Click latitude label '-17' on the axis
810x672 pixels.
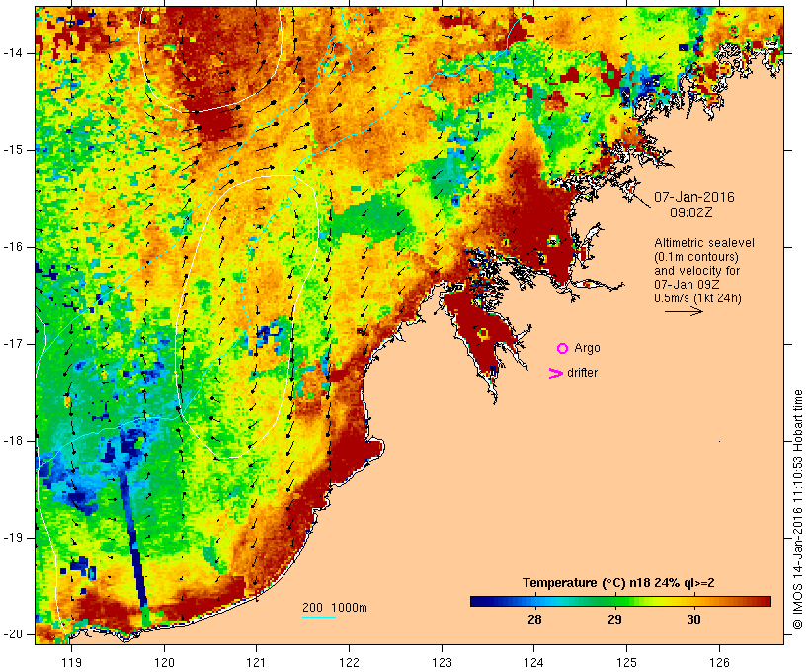[12, 344]
